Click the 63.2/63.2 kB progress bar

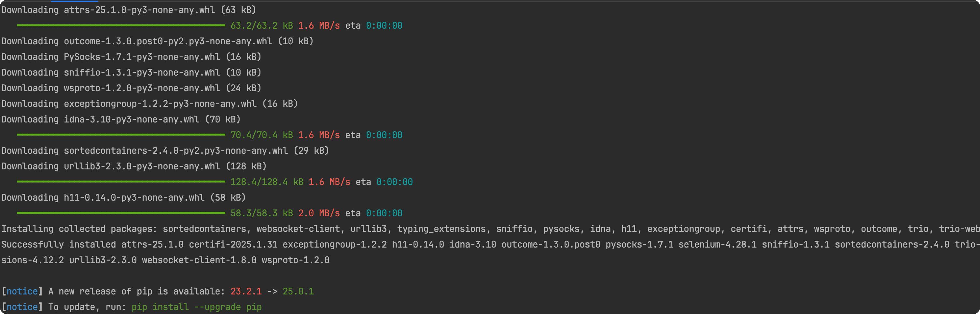point(121,25)
